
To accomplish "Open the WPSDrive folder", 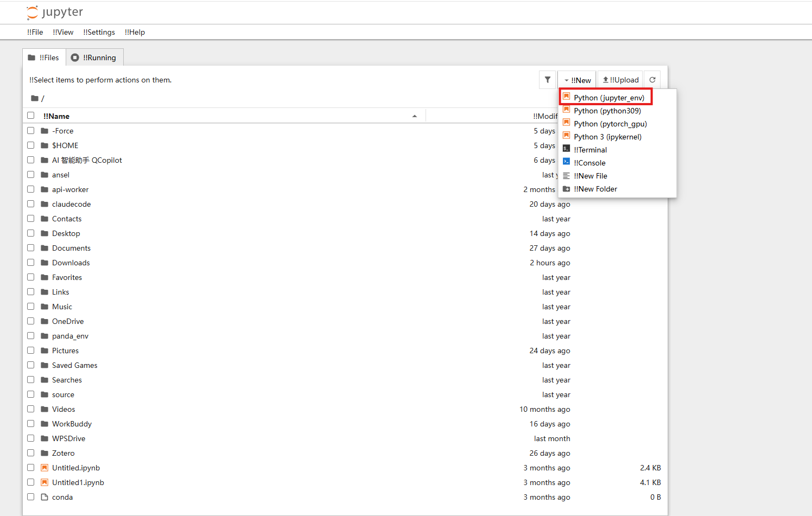I will [68, 438].
